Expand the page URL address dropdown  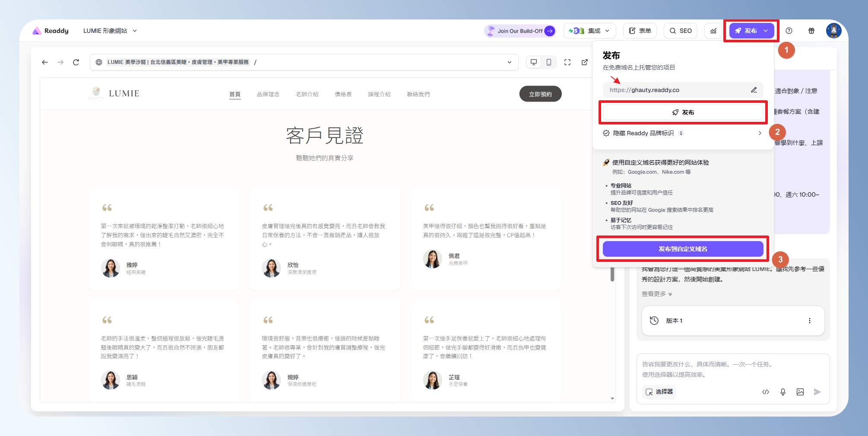[x=510, y=62]
